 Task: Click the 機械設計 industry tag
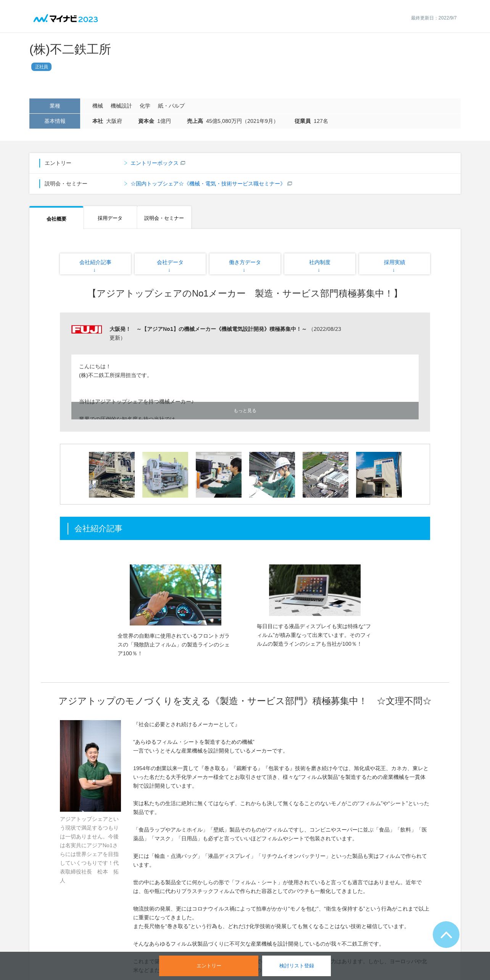tap(121, 106)
